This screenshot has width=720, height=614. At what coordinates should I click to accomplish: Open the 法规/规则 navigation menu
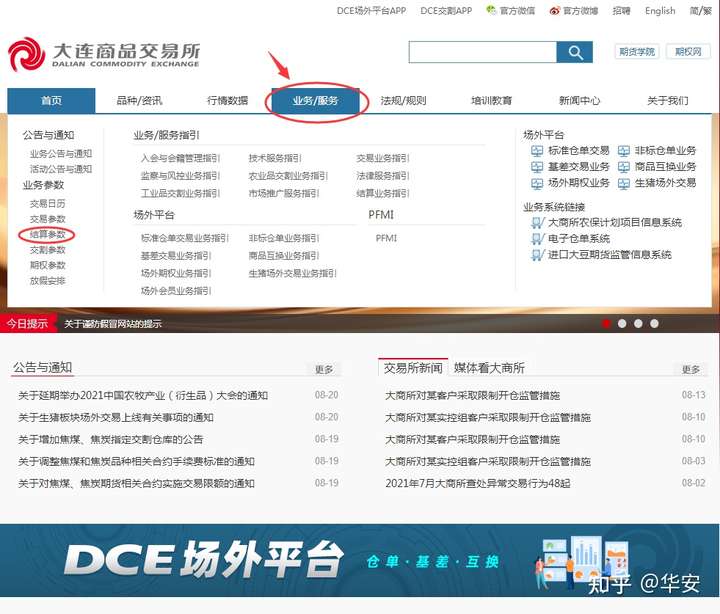click(404, 101)
